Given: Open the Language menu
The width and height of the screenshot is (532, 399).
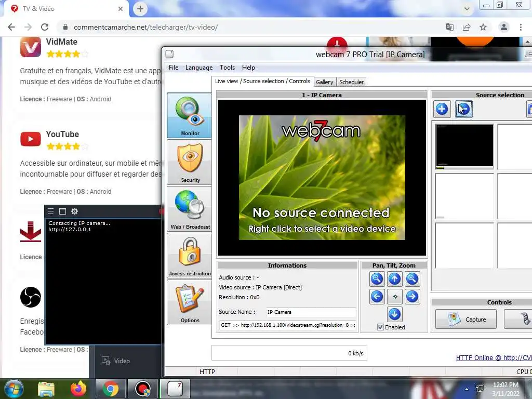Looking at the screenshot, I should click(x=199, y=68).
